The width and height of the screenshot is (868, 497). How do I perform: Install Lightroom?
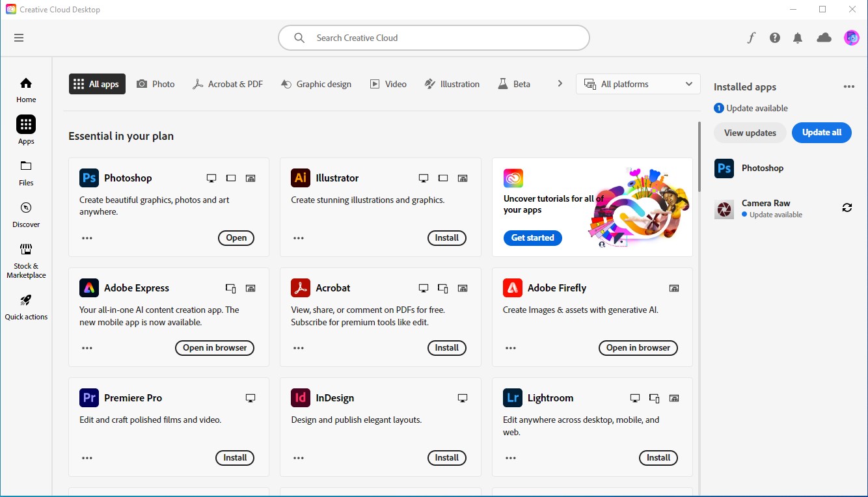coord(658,458)
